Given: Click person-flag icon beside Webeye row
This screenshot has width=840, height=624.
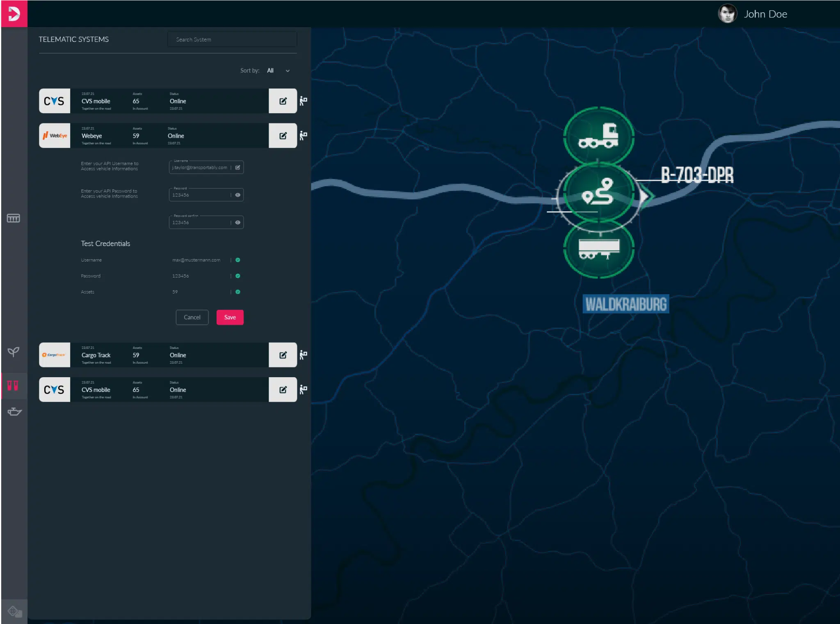Looking at the screenshot, I should 303,136.
